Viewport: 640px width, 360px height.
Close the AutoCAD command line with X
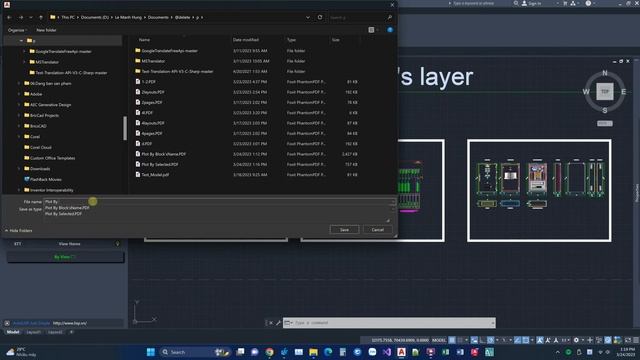click(x=271, y=323)
